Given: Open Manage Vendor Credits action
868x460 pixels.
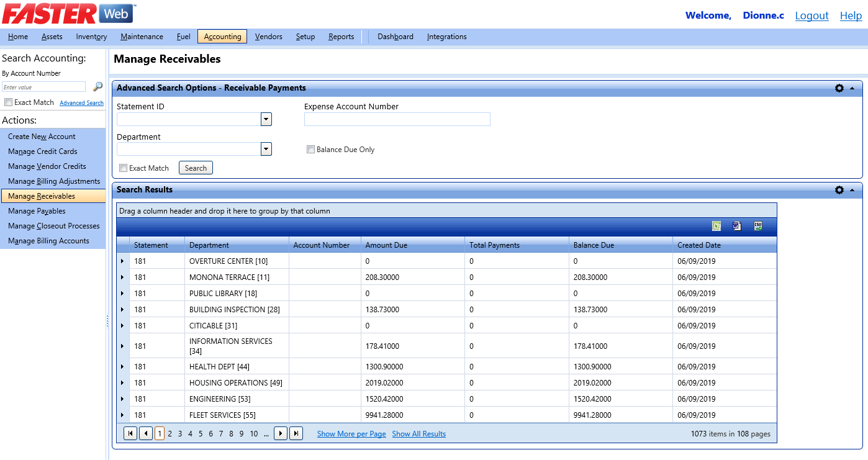Looking at the screenshot, I should pos(53,166).
